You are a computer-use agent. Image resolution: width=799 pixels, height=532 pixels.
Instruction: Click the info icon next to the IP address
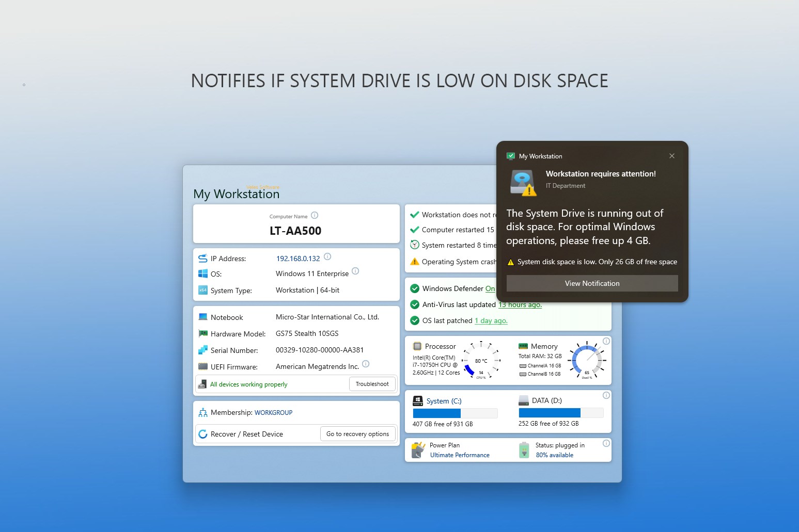[327, 256]
